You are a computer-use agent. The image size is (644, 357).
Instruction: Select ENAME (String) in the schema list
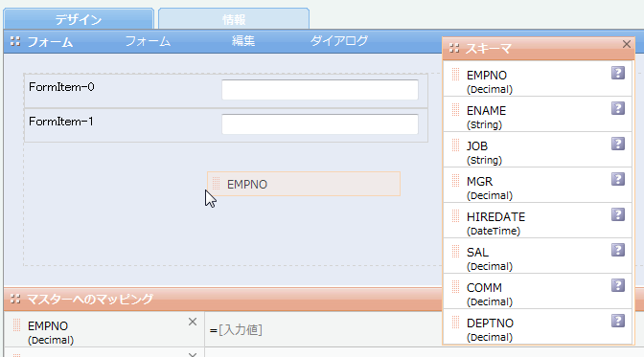538,114
